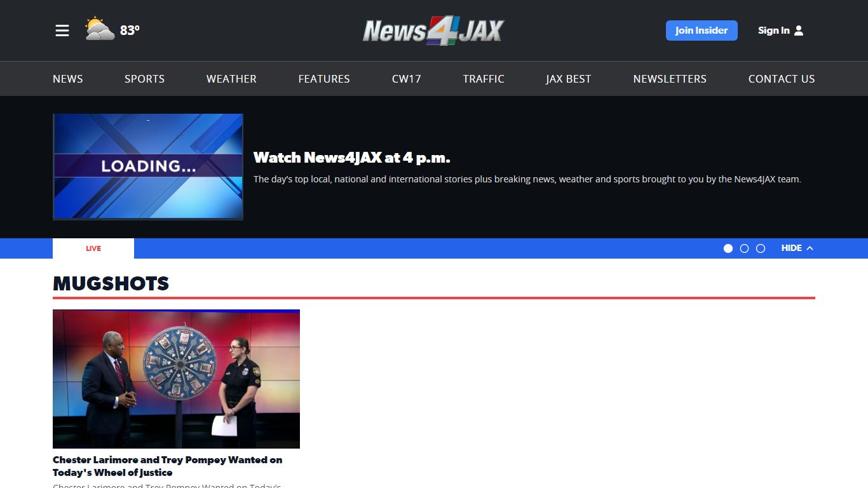
Task: Open the CW17 menu
Action: tap(407, 79)
